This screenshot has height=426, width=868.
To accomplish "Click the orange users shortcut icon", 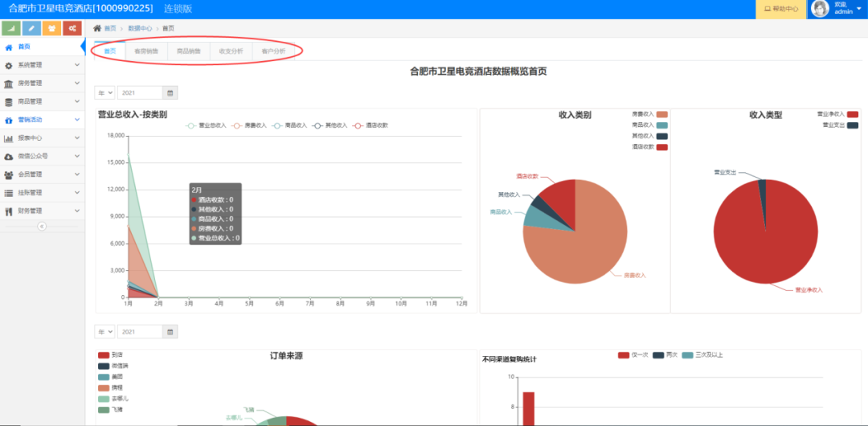I will tap(51, 28).
